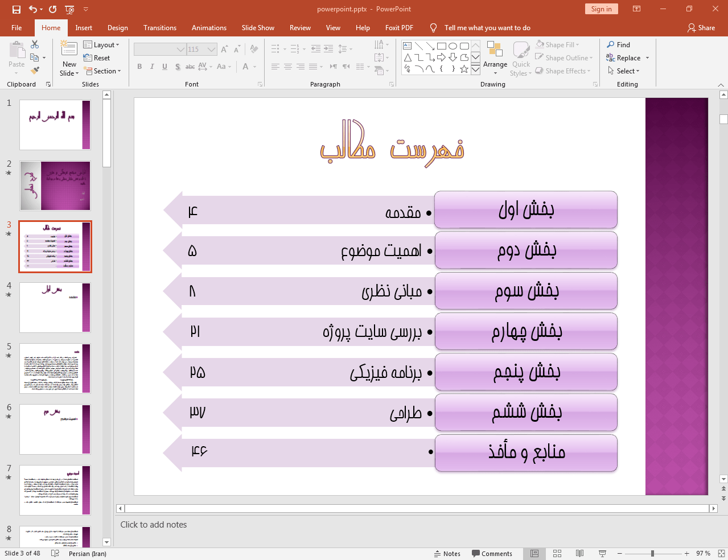
Task: Toggle Italic formatting
Action: click(x=152, y=67)
